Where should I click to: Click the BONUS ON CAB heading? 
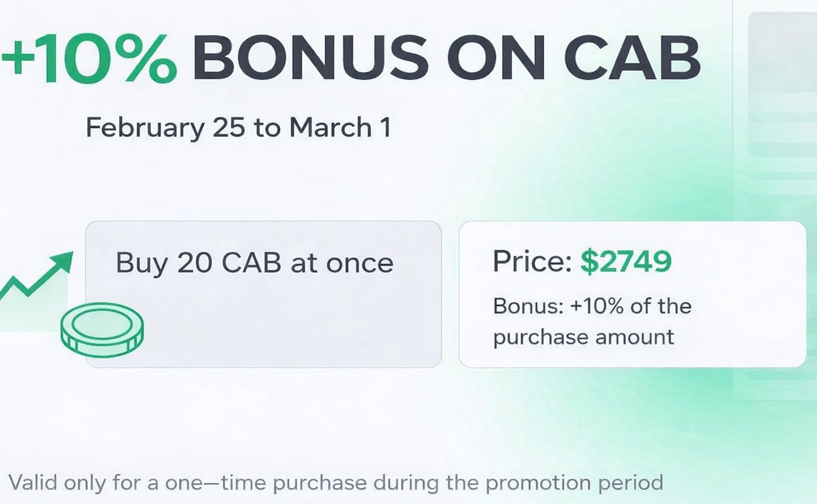pyautogui.click(x=446, y=58)
